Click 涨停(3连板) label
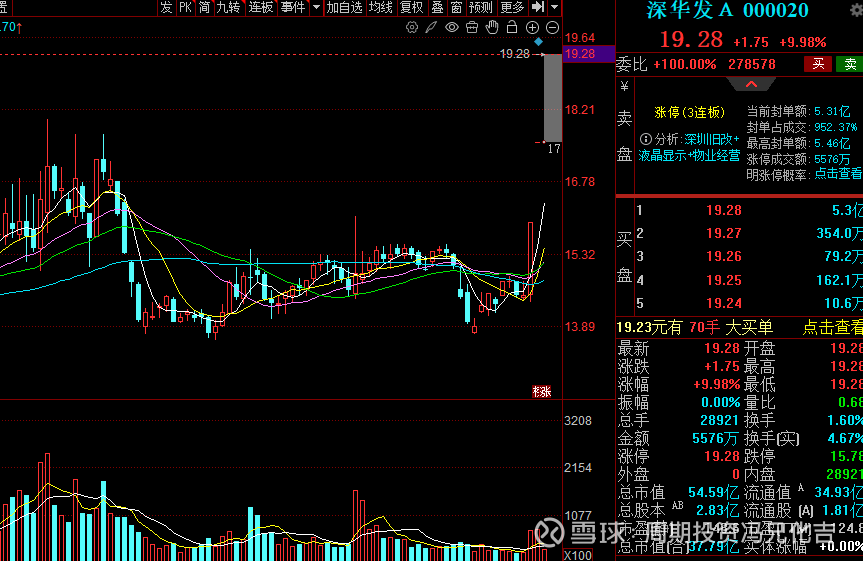This screenshot has height=561, width=863. pos(690,113)
